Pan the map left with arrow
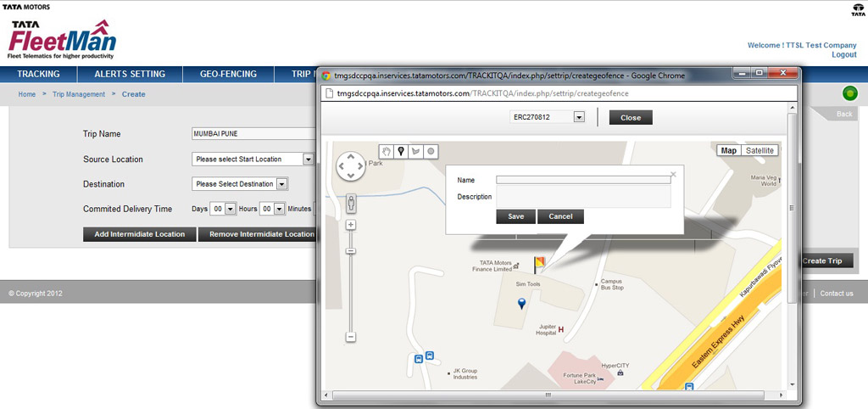 click(x=341, y=165)
